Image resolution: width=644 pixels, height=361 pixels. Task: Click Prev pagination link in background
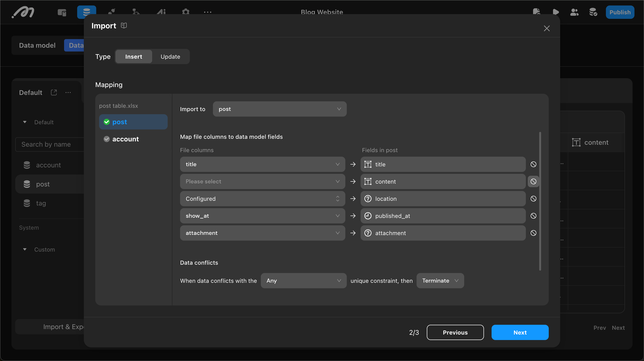599,328
